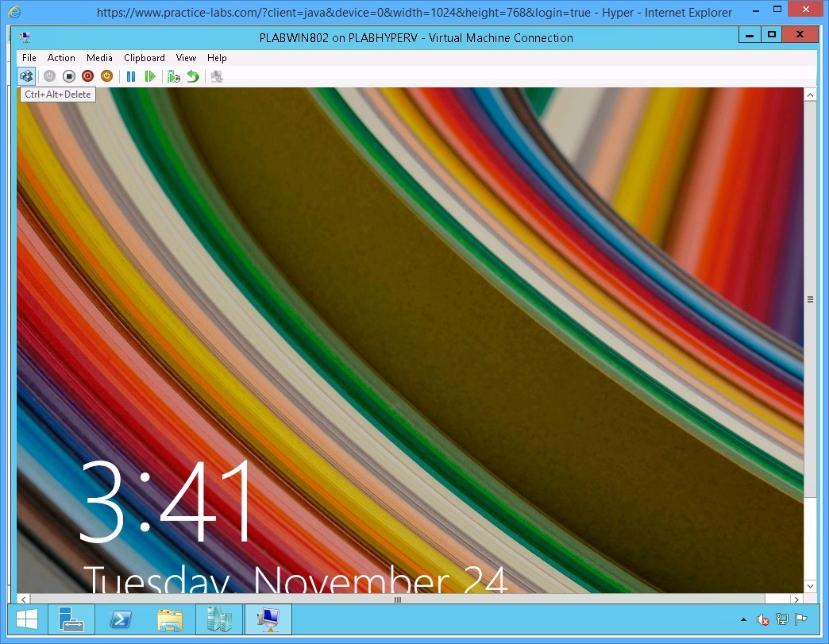Open File Explorer from the taskbar
This screenshot has height=644, width=829.
click(x=170, y=619)
